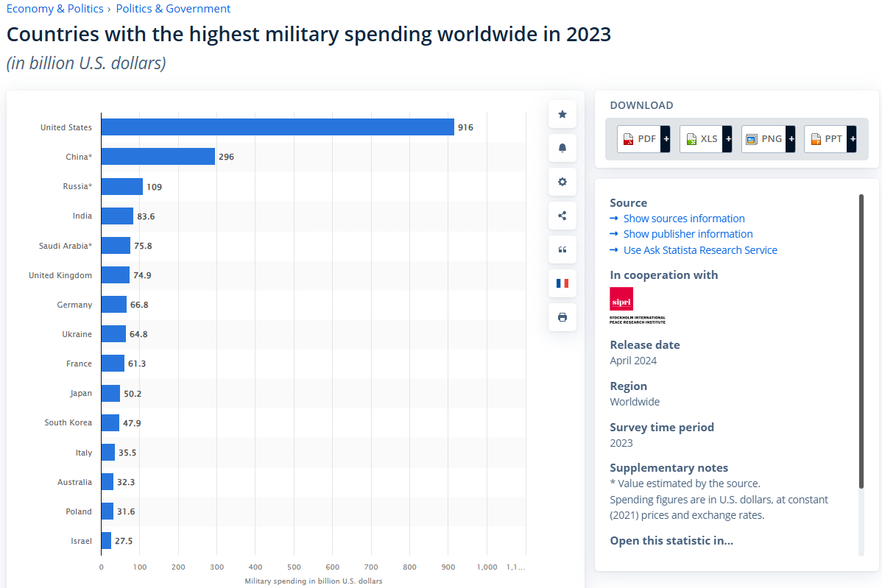Expand Show sources information
Image resolution: width=882 pixels, height=588 pixels.
pyautogui.click(x=683, y=219)
